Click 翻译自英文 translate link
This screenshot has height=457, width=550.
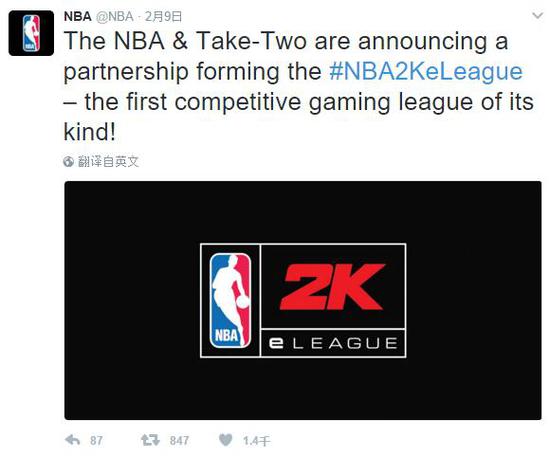click(x=108, y=162)
